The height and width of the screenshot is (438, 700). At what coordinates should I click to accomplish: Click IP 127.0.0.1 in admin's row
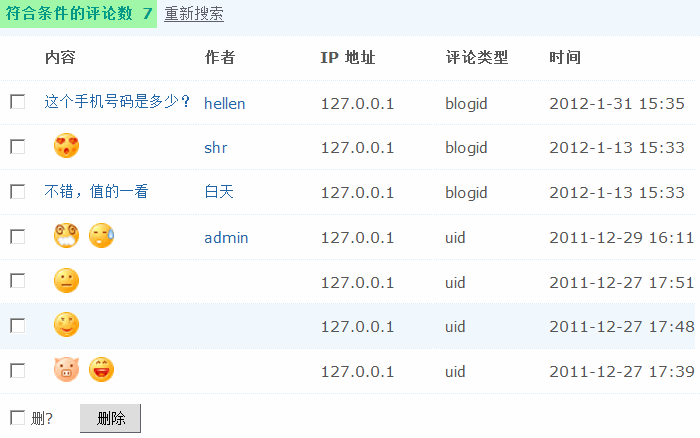(357, 238)
